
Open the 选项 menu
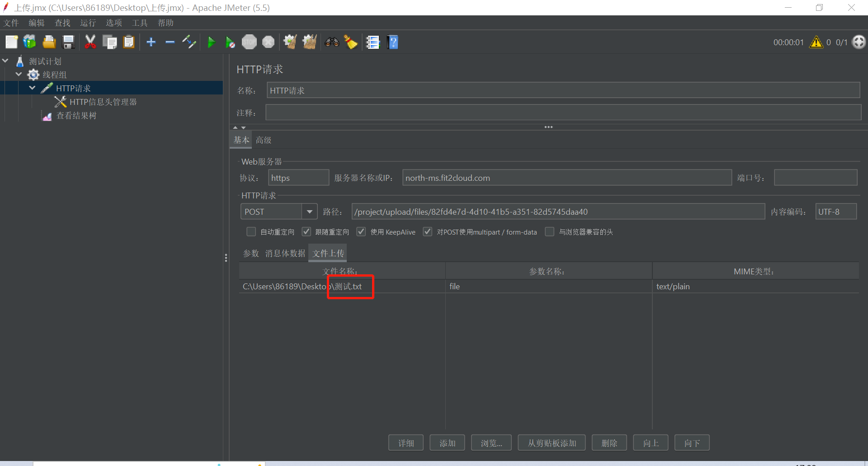[x=113, y=23]
